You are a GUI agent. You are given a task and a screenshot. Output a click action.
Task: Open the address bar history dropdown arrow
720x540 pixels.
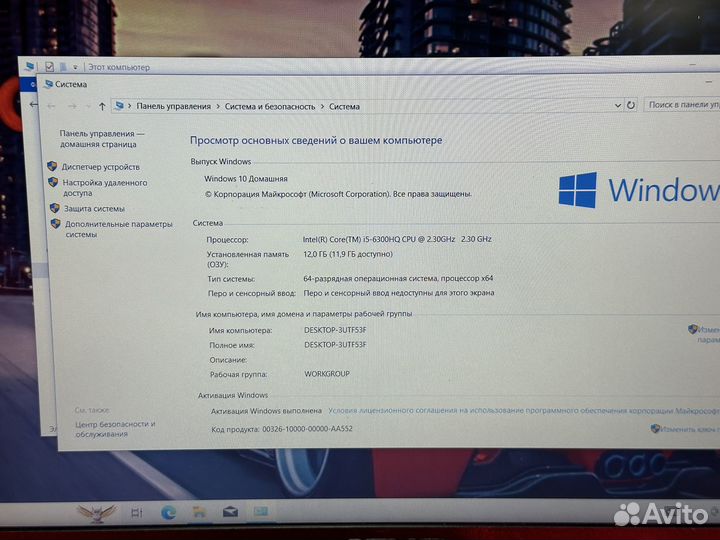click(618, 106)
